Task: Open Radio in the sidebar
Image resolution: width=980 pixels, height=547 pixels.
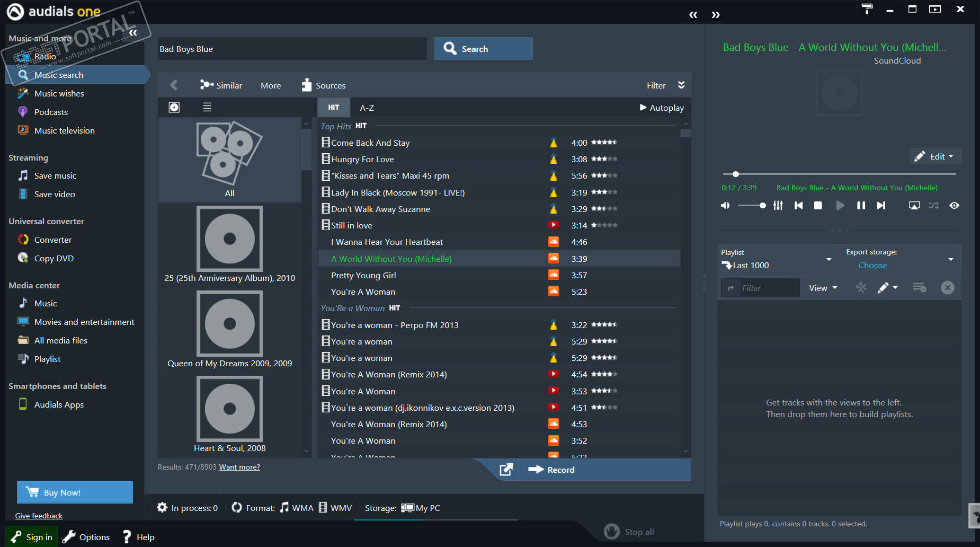Action: (x=45, y=56)
